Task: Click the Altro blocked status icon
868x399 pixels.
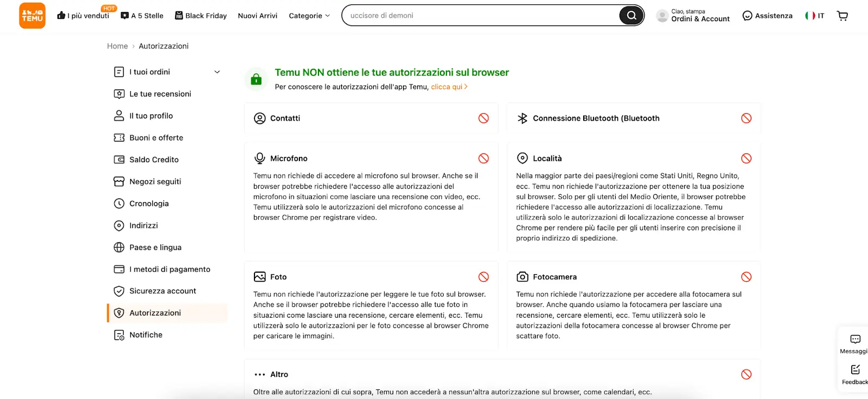Action: point(746,374)
